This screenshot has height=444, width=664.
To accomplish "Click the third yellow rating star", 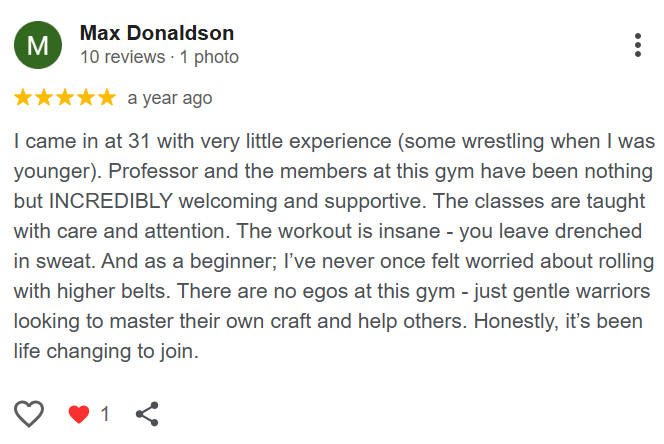I will click(65, 98).
